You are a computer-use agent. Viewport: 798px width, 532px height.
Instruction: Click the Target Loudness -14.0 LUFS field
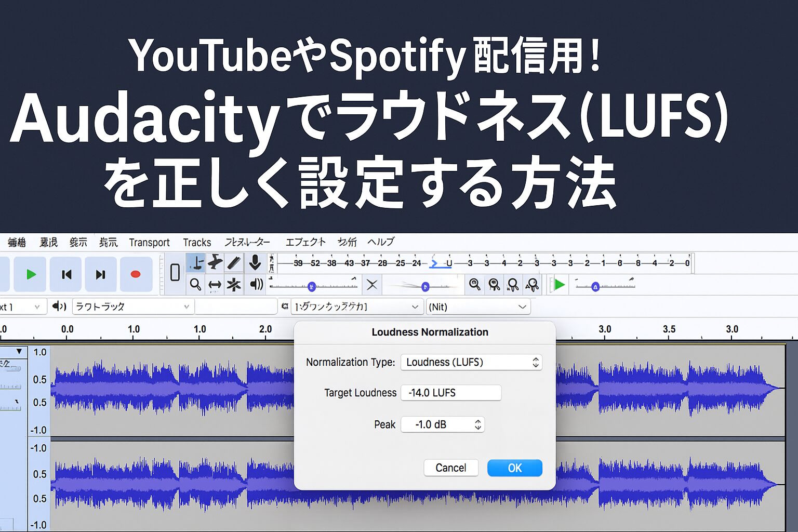[x=451, y=393]
